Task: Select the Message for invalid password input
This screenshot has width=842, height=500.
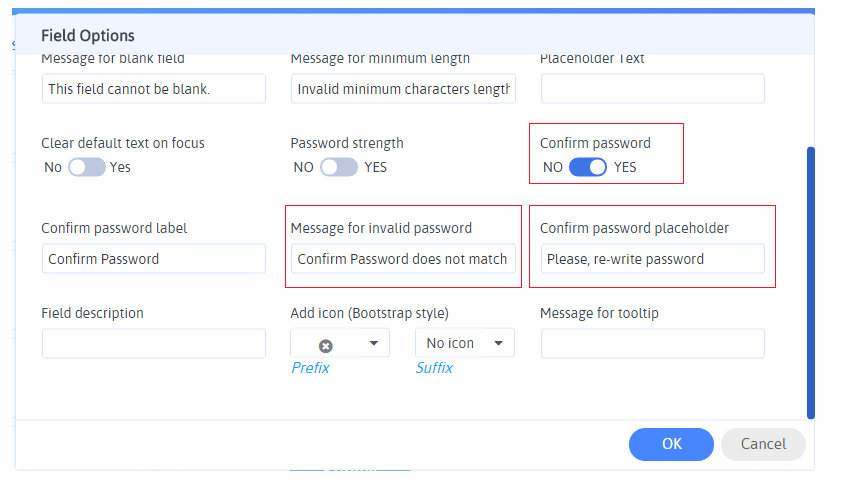Action: pyautogui.click(x=403, y=259)
